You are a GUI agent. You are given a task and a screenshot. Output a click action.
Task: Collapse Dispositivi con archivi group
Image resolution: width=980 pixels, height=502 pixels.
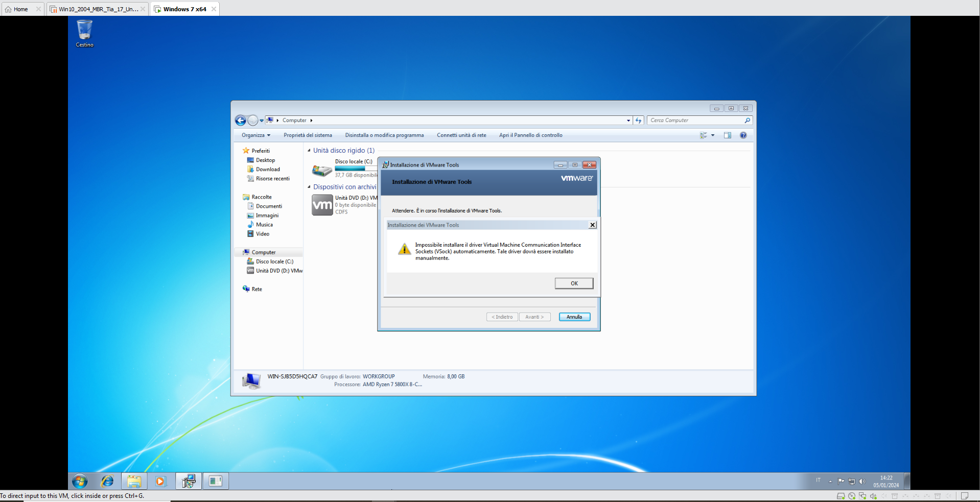click(309, 187)
